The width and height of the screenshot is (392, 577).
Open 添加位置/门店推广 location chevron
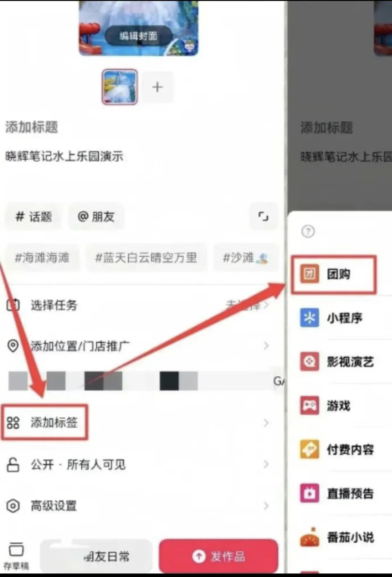266,346
